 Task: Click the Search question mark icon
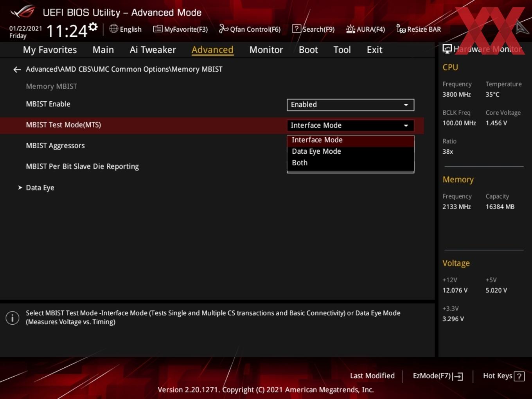tap(297, 29)
